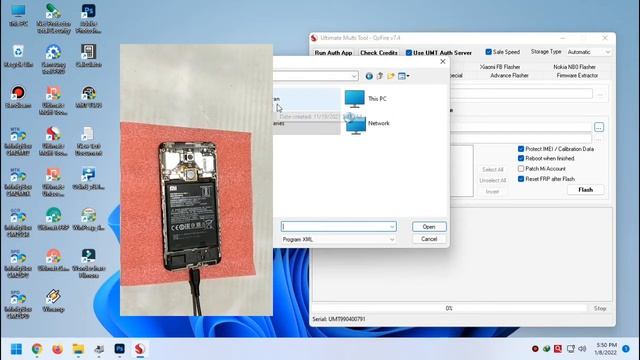Switch to the UMT QcFire taskbar icon
Image resolution: width=640 pixels, height=360 pixels.
(x=140, y=349)
